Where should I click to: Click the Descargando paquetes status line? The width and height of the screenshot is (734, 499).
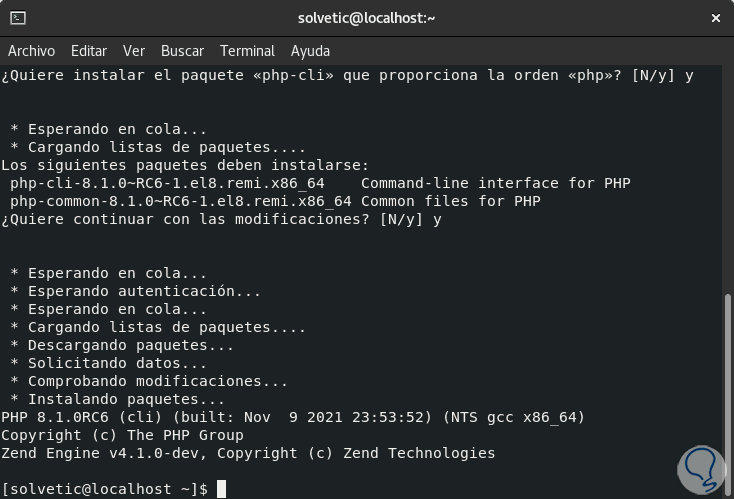120,345
